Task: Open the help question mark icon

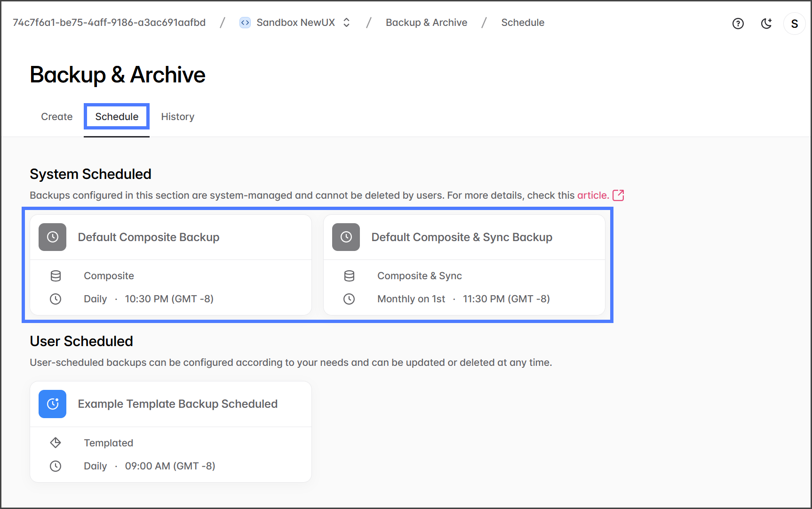Action: click(738, 24)
